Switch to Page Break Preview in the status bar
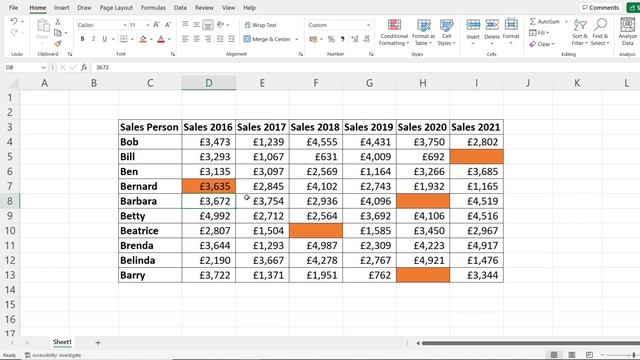 (x=589, y=355)
